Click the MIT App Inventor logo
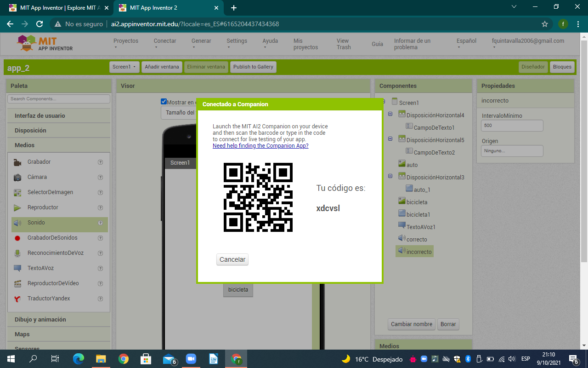The width and height of the screenshot is (588, 368). point(45,44)
